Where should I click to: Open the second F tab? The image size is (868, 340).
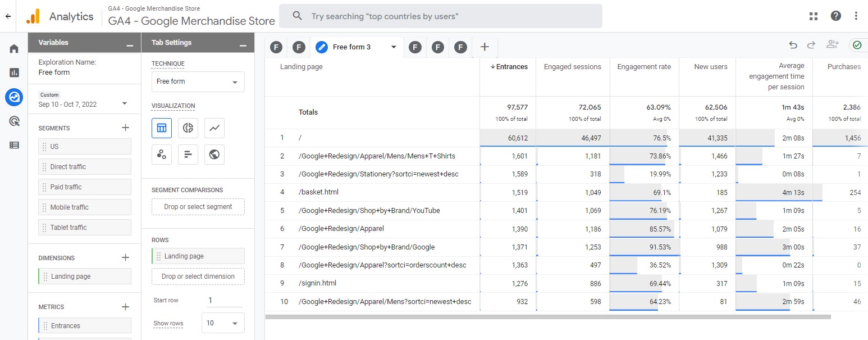pyautogui.click(x=299, y=47)
